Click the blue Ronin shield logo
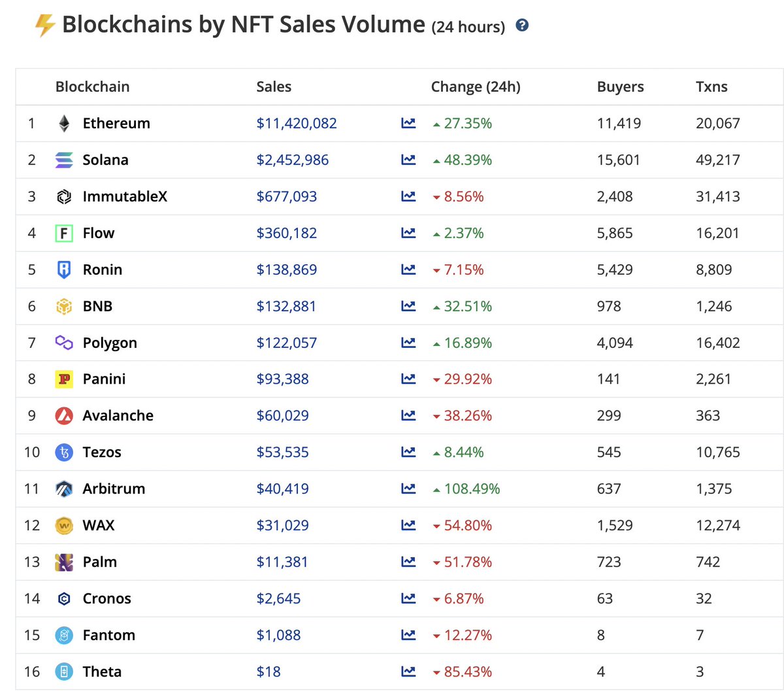784x691 pixels. click(x=64, y=270)
